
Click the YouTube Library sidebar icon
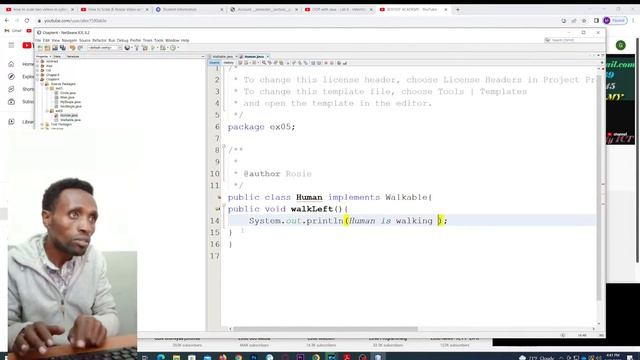point(11,122)
